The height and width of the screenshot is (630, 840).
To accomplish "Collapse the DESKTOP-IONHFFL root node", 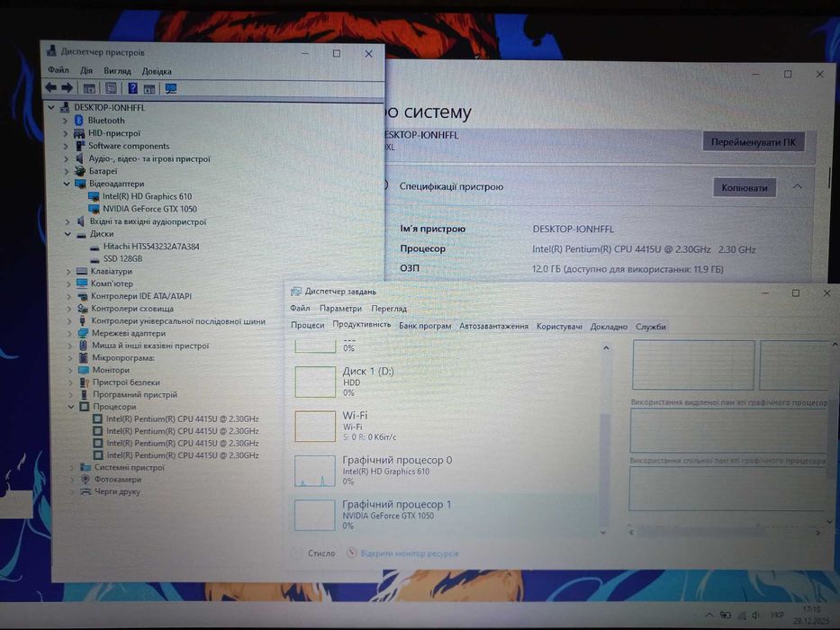I will (51, 108).
